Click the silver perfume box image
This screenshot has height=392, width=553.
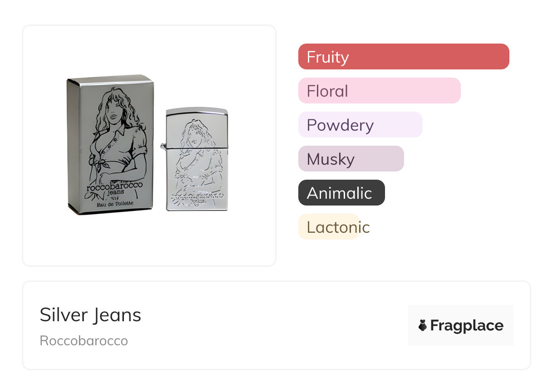coord(110,145)
